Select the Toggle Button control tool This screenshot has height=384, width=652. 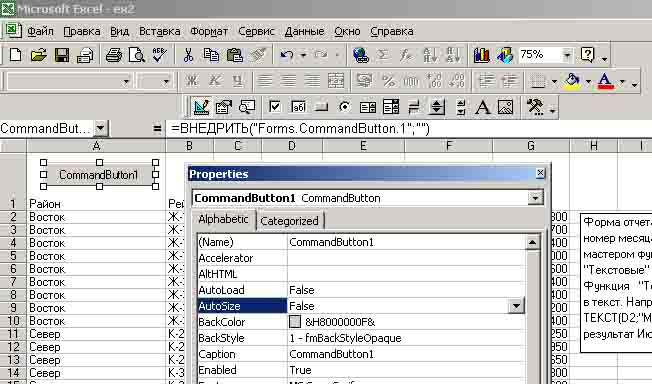414,108
